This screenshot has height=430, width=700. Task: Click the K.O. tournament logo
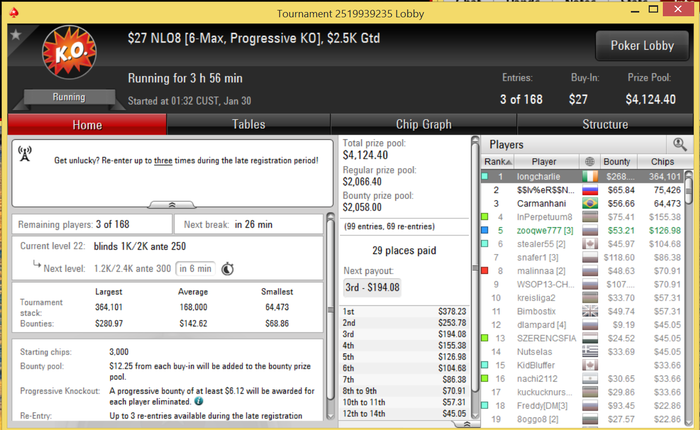coord(69,52)
